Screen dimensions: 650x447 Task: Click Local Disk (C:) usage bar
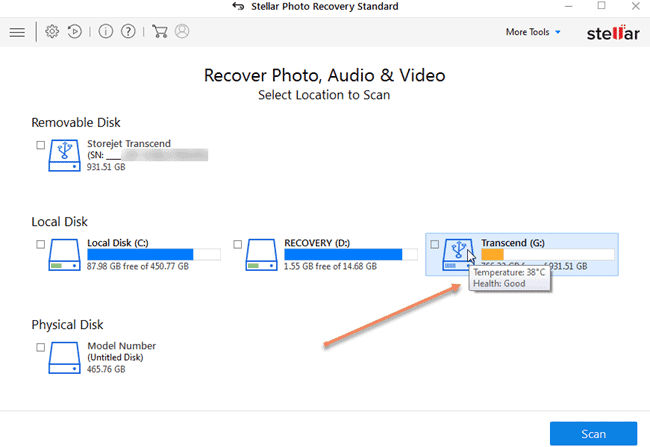(154, 254)
